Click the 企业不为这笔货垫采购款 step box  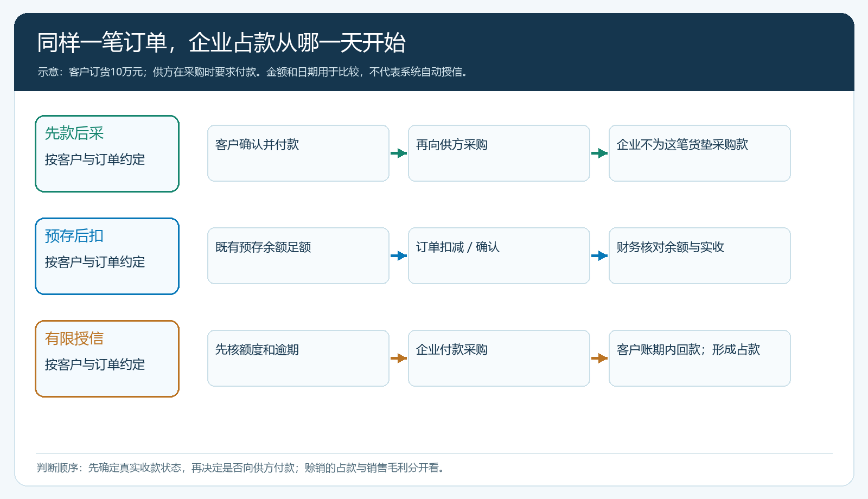[700, 153]
